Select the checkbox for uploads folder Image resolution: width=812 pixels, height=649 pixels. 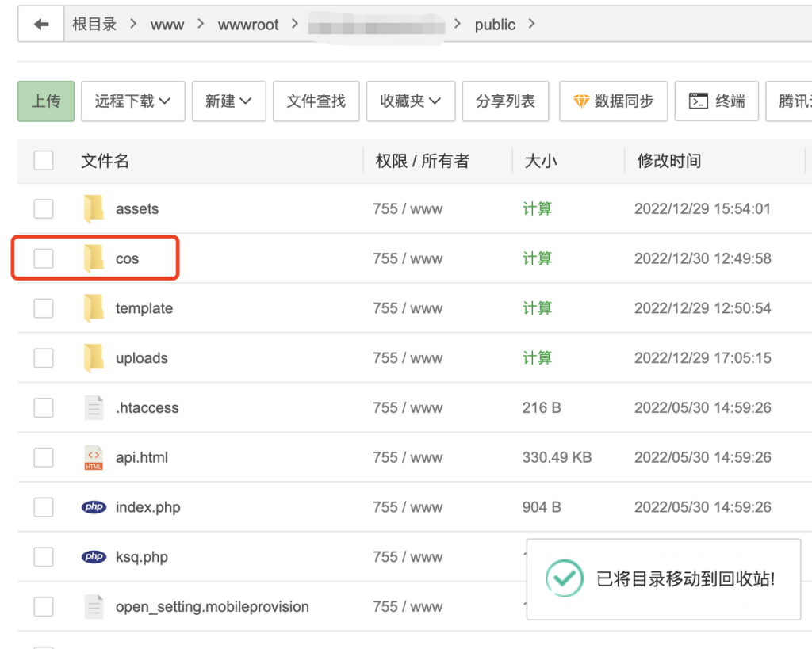(44, 357)
